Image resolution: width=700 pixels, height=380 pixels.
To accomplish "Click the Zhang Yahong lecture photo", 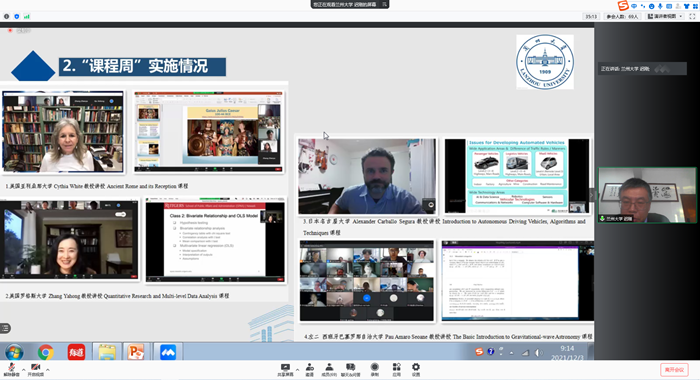I will [x=69, y=240].
